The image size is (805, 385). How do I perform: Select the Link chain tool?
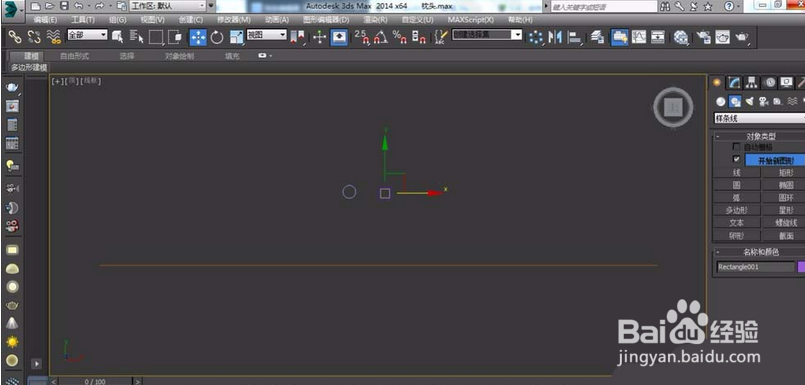pos(15,37)
